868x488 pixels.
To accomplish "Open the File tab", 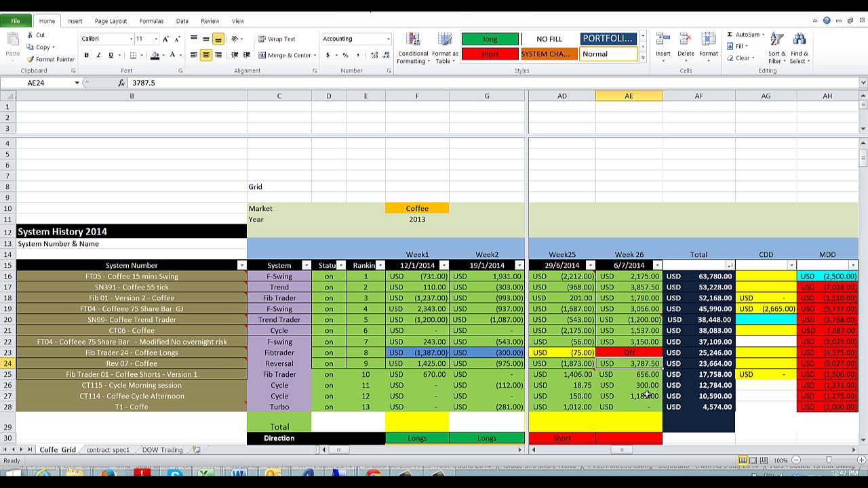I will point(15,21).
